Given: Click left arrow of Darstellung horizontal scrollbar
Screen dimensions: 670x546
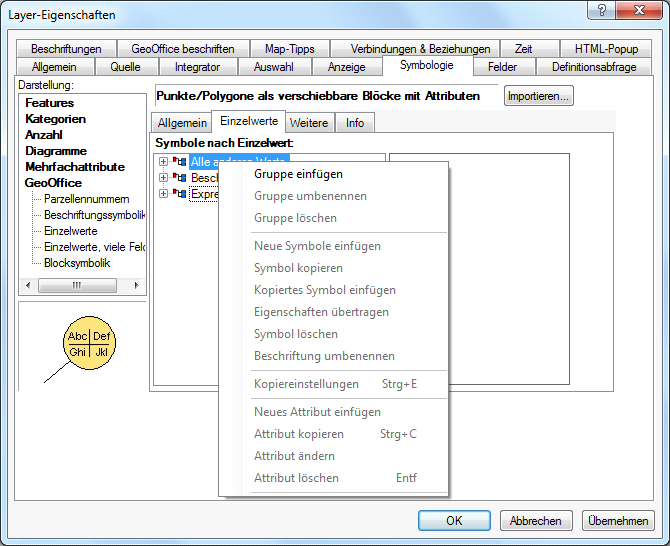Looking at the screenshot, I should click(x=27, y=286).
